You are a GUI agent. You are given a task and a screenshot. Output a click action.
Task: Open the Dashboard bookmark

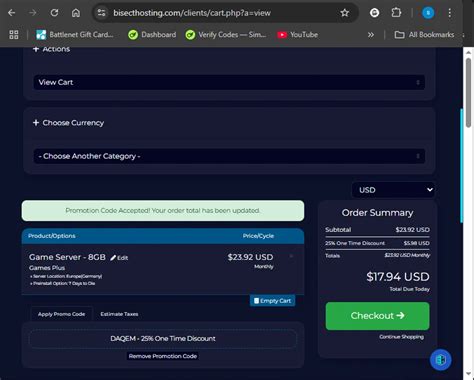click(152, 35)
